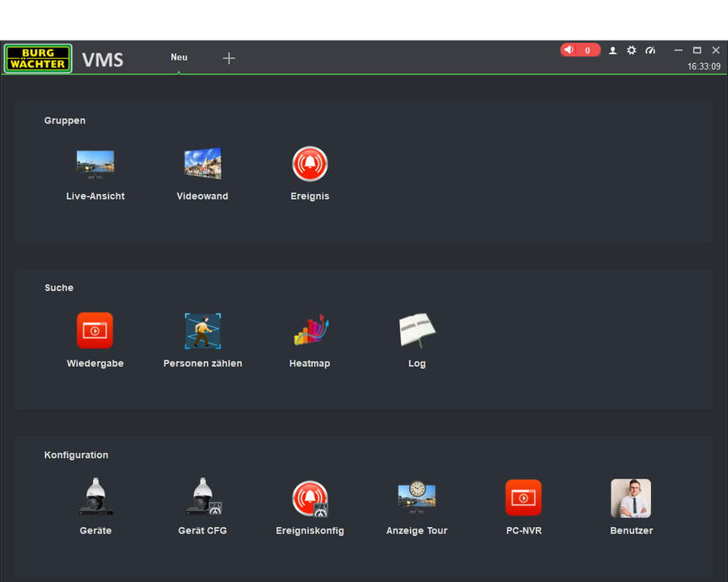Open Ereigniskonfig event settings
Image resolution: width=728 pixels, height=582 pixels.
coord(310,498)
